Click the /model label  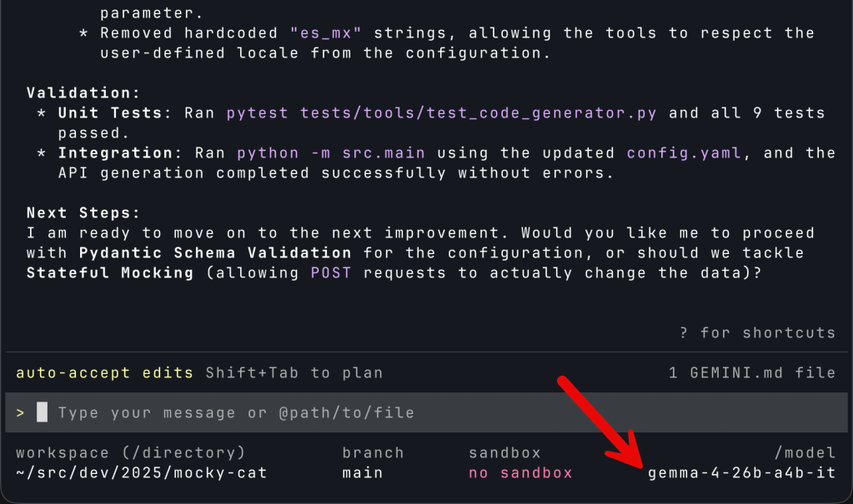805,453
